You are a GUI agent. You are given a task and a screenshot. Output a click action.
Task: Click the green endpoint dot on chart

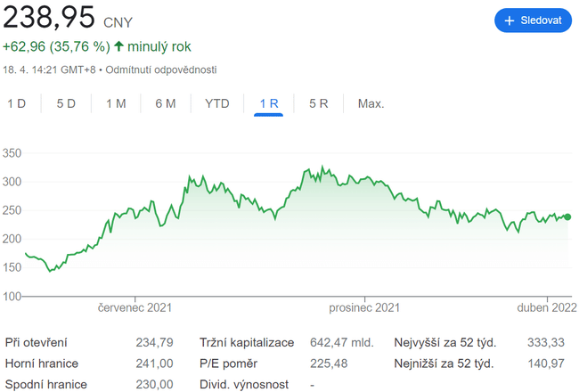[x=567, y=216]
